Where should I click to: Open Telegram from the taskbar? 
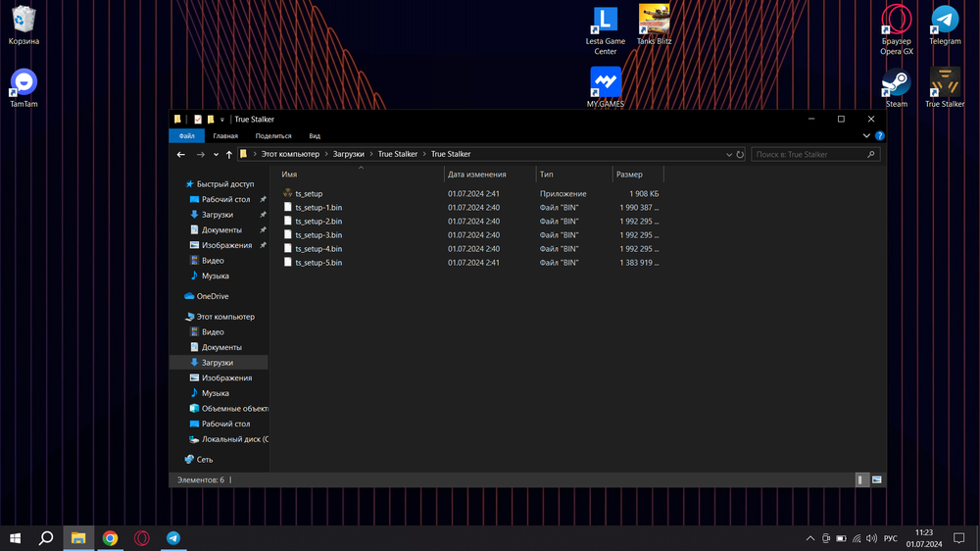(x=173, y=538)
